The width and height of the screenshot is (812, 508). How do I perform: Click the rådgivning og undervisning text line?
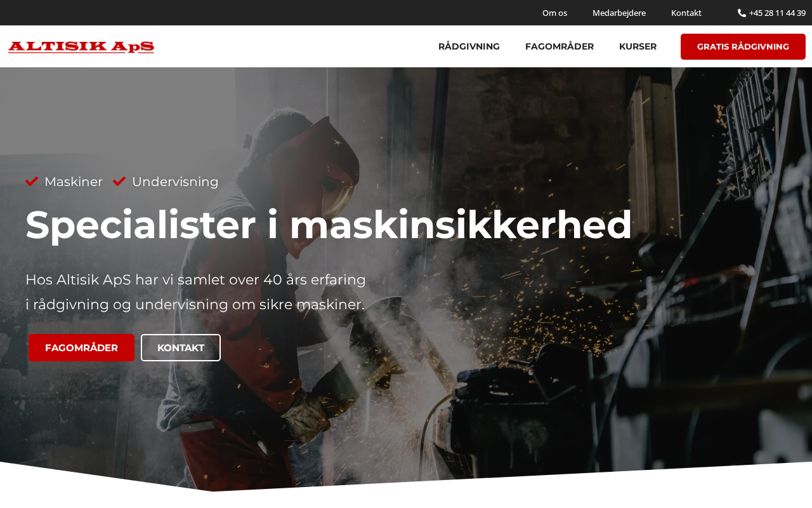pyautogui.click(x=195, y=305)
